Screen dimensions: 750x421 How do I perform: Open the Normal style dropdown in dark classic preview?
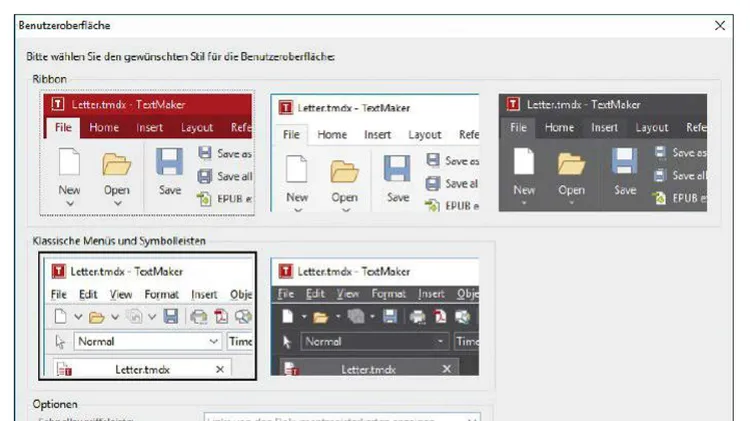tap(440, 342)
